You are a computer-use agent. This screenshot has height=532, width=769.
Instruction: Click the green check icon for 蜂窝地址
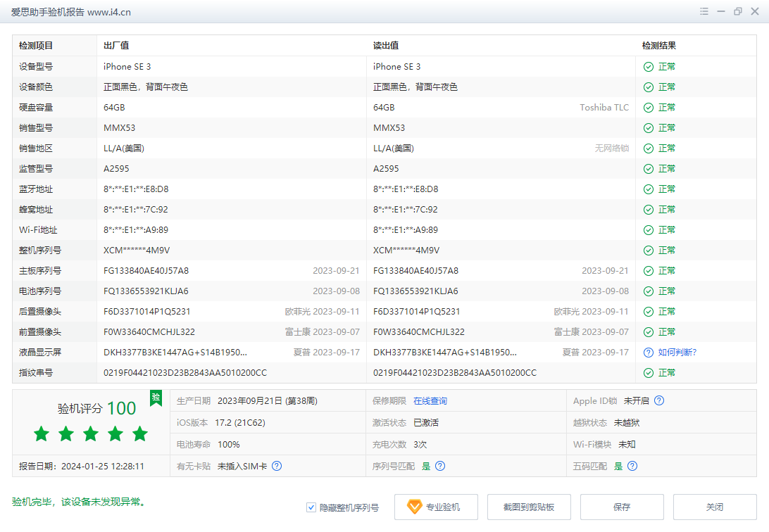pyautogui.click(x=649, y=210)
